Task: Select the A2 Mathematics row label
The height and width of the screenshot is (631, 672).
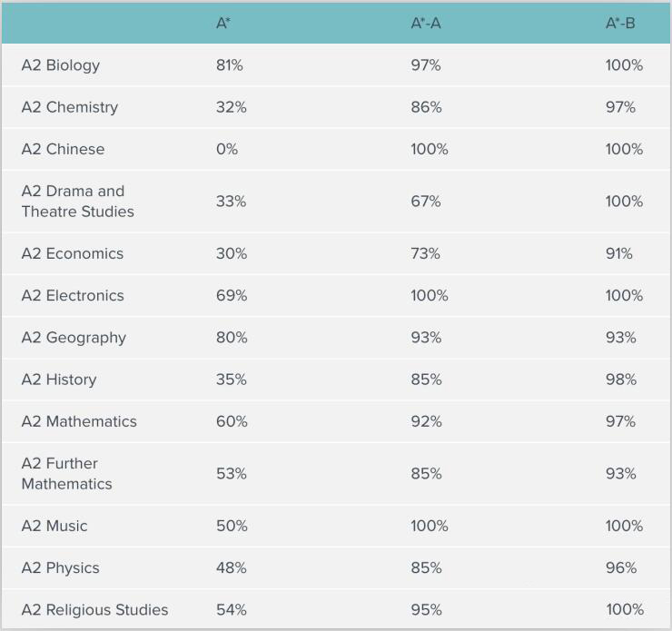Action: coord(79,421)
